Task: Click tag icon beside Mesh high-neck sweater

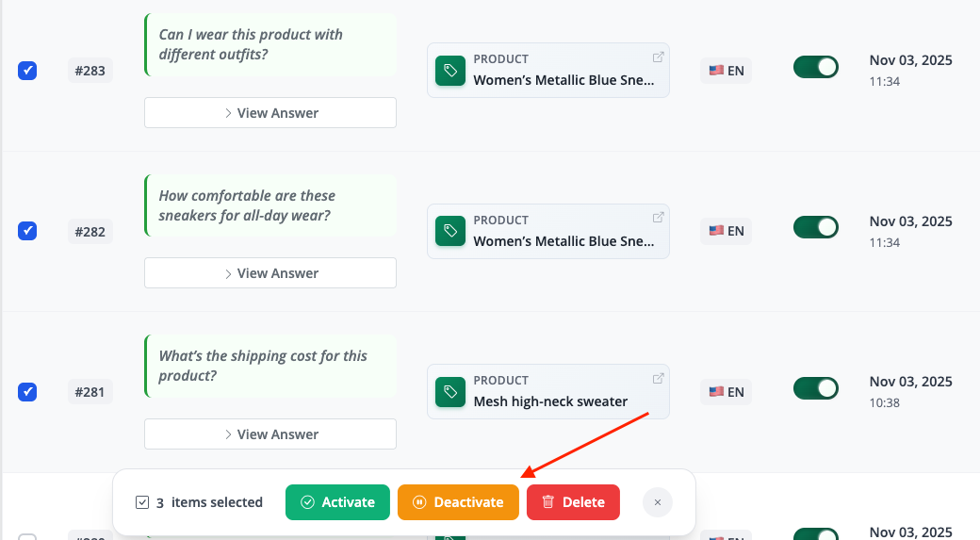Action: tap(450, 392)
